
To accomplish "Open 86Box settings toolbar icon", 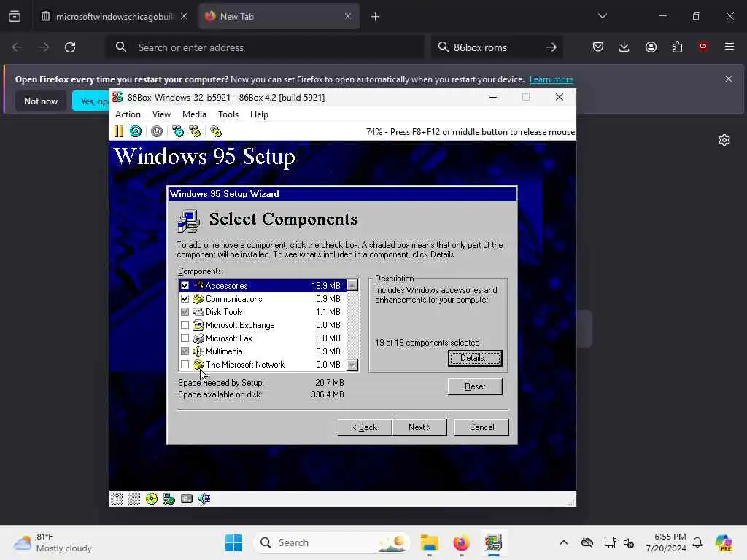I will click(x=216, y=131).
